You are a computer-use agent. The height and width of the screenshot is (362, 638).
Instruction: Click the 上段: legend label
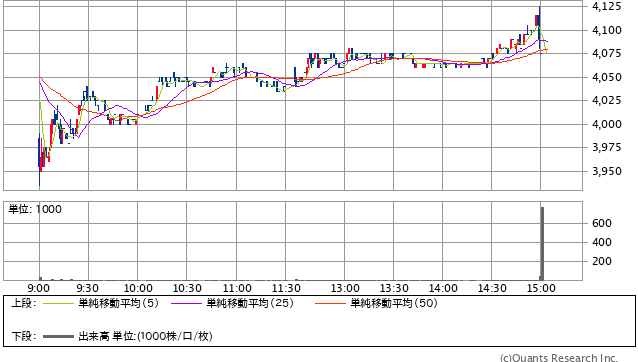coord(24,303)
